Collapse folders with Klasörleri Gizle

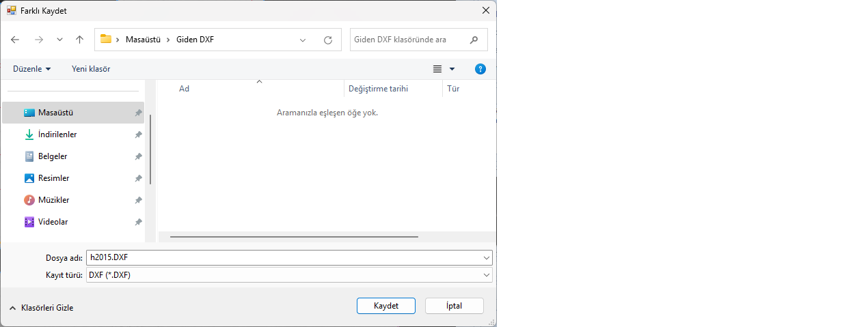(42, 308)
